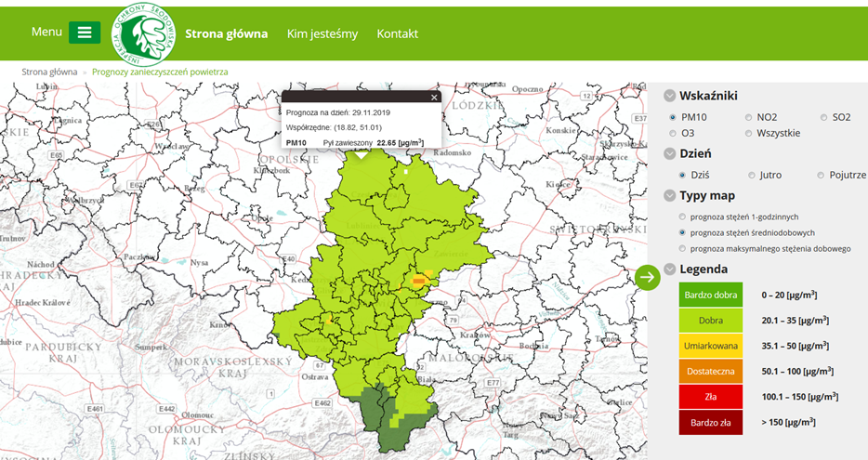The image size is (868, 460).
Task: Select the NO2 indicator radio button
Action: tap(749, 118)
